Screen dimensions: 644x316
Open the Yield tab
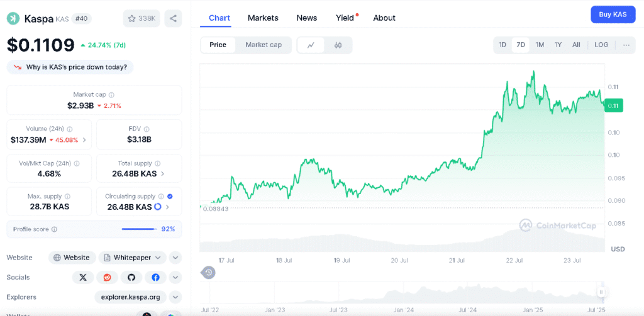tap(345, 18)
